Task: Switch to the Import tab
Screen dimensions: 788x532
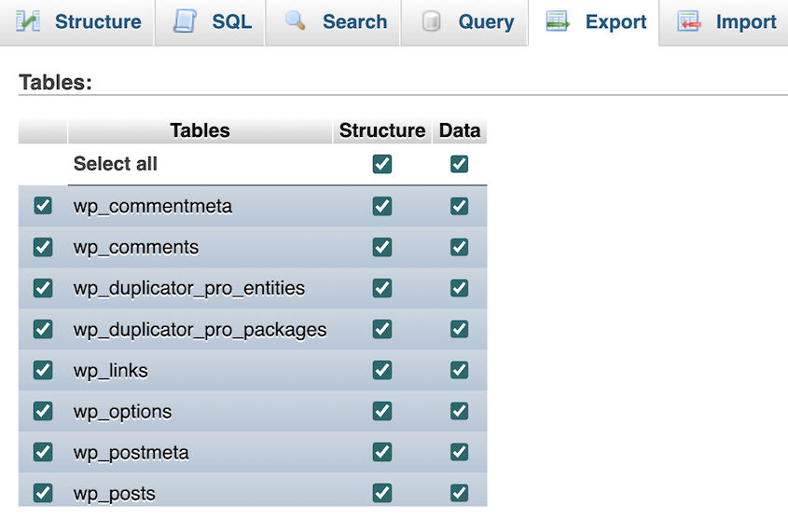Action: pyautogui.click(x=724, y=22)
